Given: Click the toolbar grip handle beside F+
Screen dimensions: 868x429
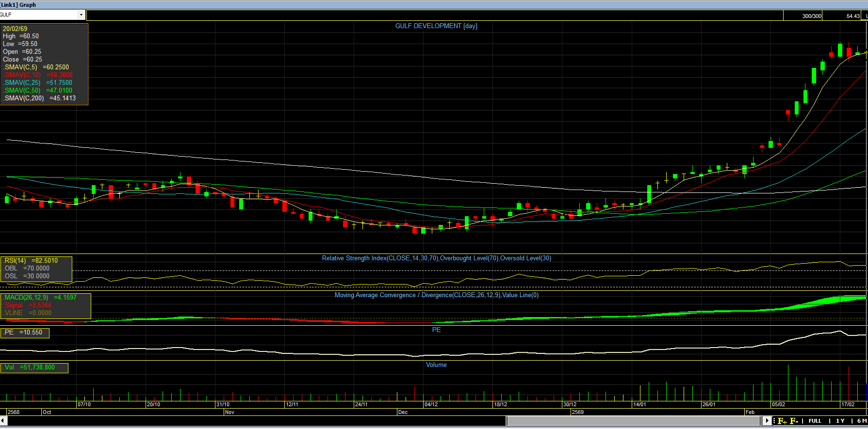Looking at the screenshot, I should tap(774, 421).
